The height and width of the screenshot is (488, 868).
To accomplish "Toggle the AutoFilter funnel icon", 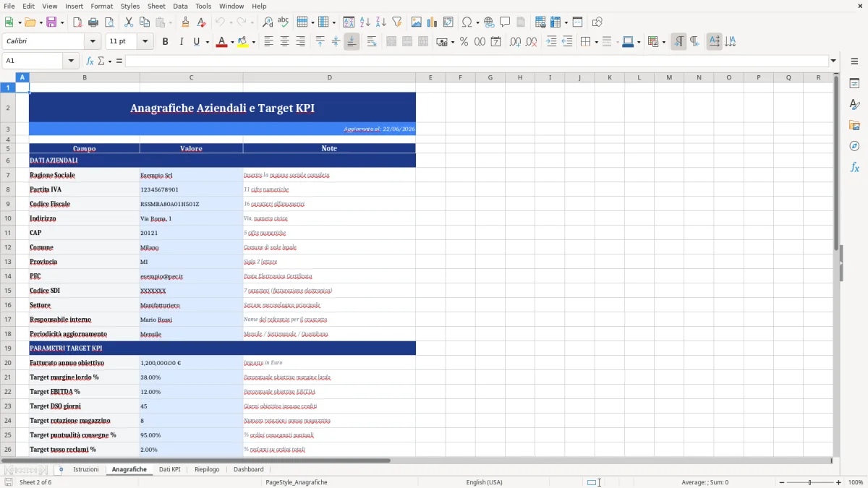I will pyautogui.click(x=396, y=22).
